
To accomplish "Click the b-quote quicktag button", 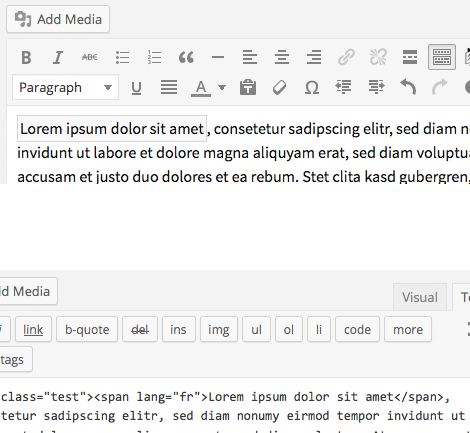I will click(x=87, y=330).
